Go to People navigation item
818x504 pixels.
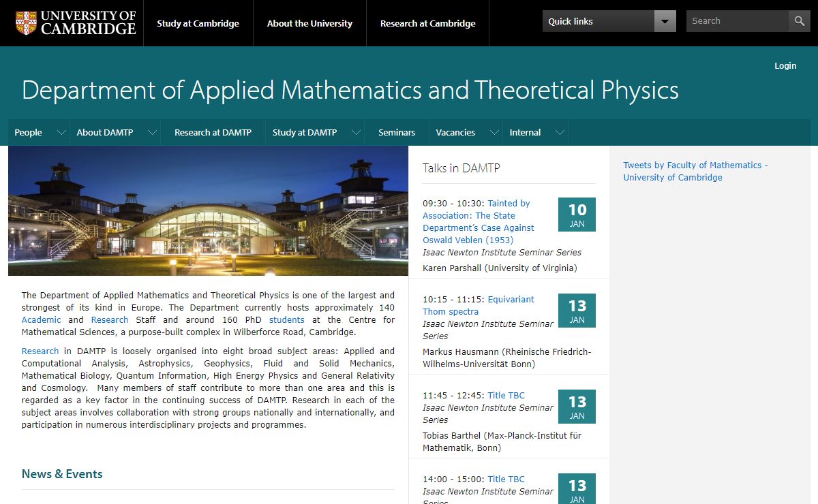point(28,132)
